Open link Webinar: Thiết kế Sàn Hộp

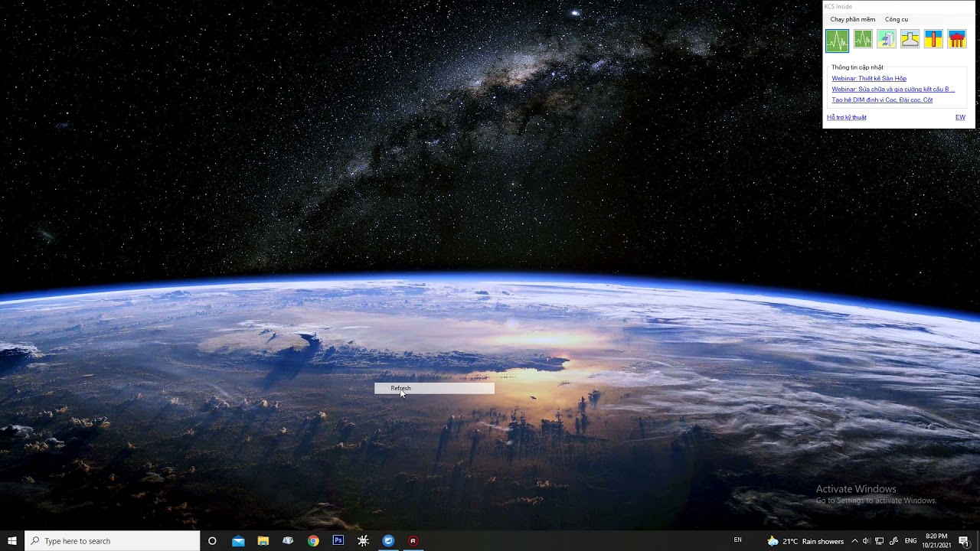coord(869,79)
